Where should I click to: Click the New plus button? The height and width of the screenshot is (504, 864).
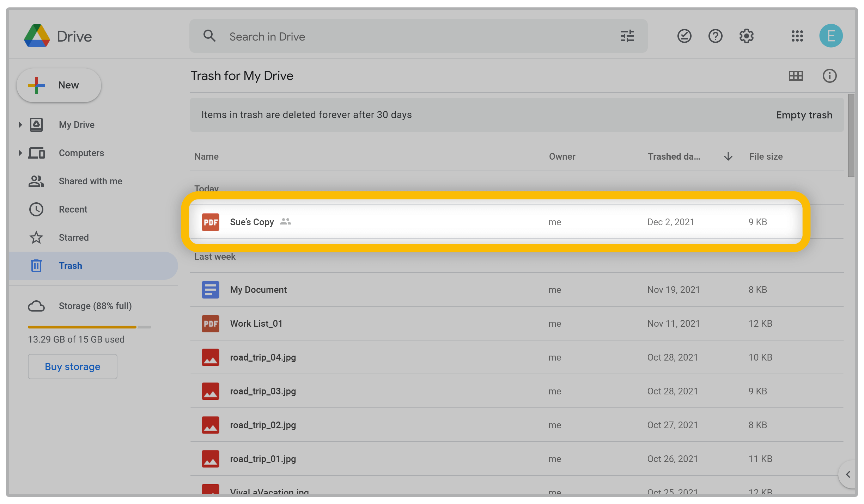(x=59, y=85)
